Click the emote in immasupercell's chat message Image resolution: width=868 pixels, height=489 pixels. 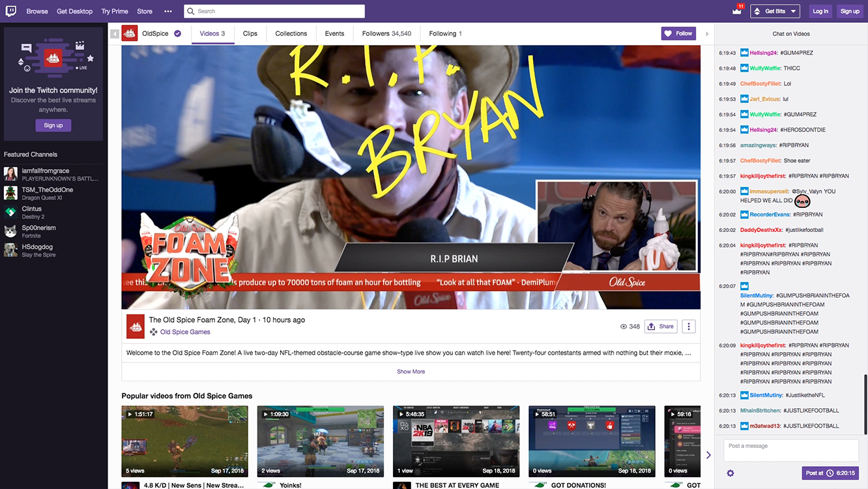tap(802, 201)
